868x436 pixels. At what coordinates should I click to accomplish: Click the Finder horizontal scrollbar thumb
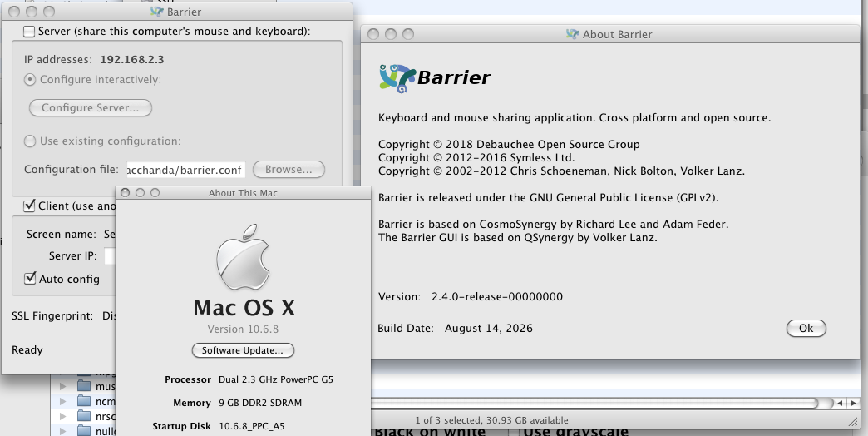(x=595, y=404)
